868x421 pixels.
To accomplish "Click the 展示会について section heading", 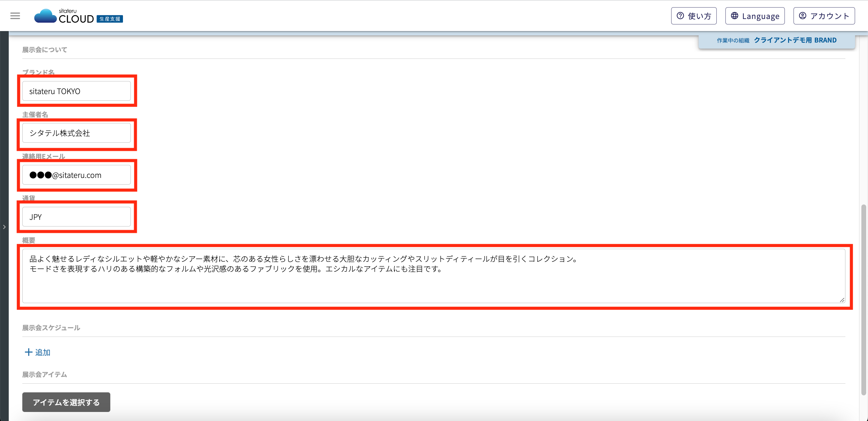I will pyautogui.click(x=45, y=50).
